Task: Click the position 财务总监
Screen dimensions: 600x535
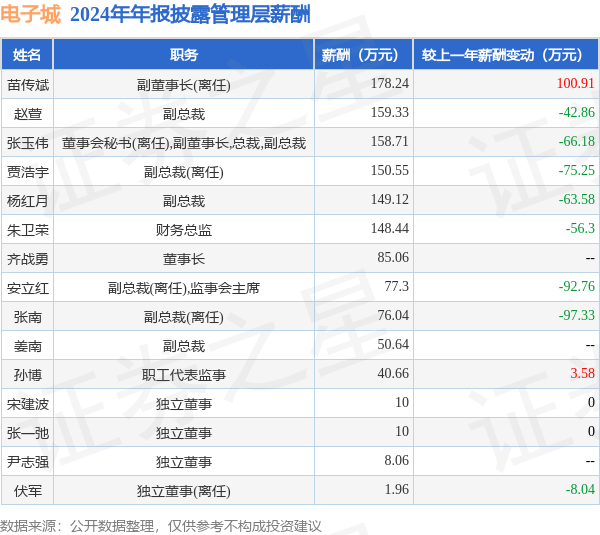Action: [184, 230]
